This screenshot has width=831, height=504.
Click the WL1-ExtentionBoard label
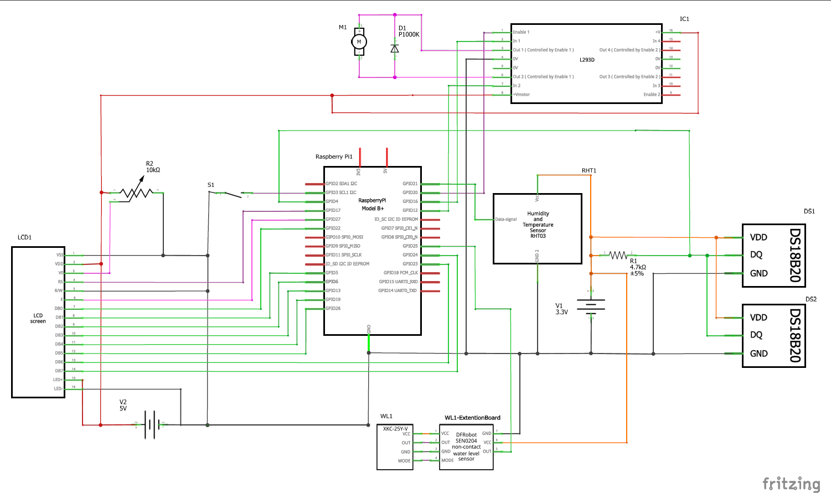(472, 418)
